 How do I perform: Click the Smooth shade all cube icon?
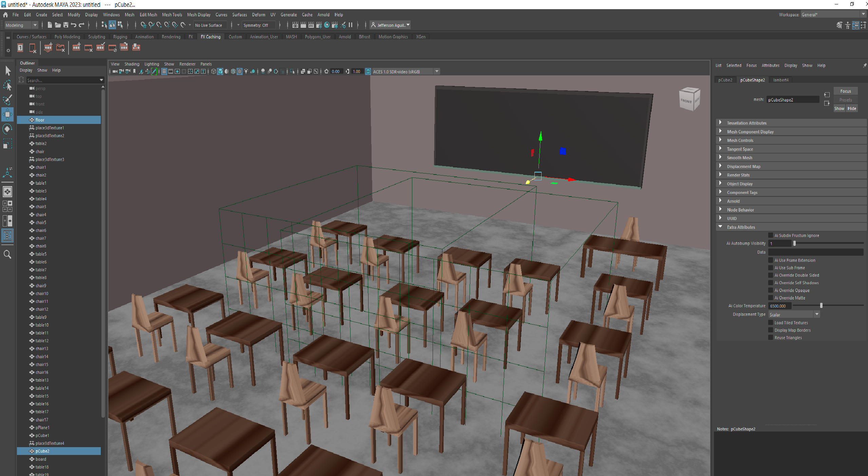click(220, 71)
